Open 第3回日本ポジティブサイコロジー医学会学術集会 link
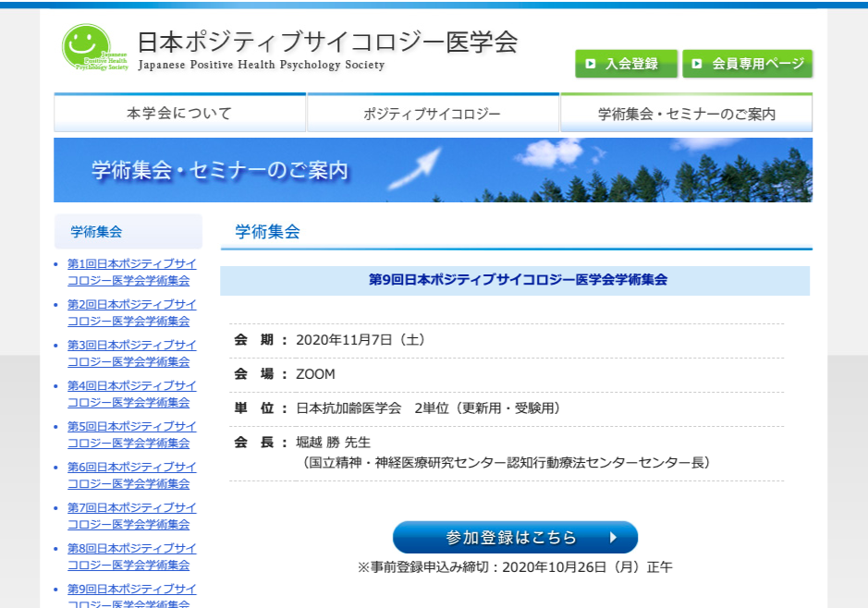868x608 pixels. [x=132, y=354]
